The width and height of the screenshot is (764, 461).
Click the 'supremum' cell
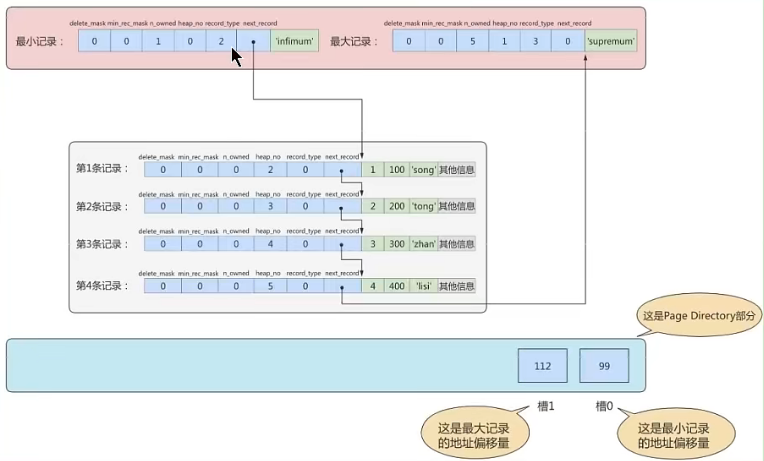(611, 41)
